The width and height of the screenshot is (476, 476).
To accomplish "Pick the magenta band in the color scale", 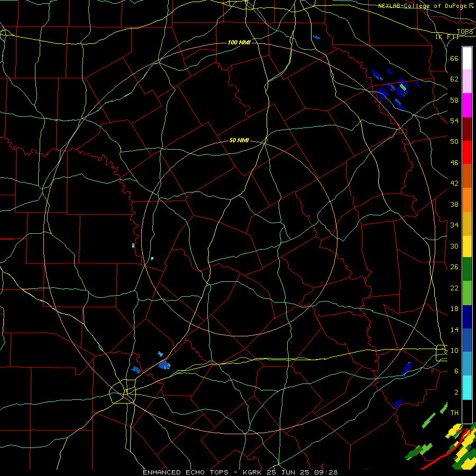I will coord(467,105).
